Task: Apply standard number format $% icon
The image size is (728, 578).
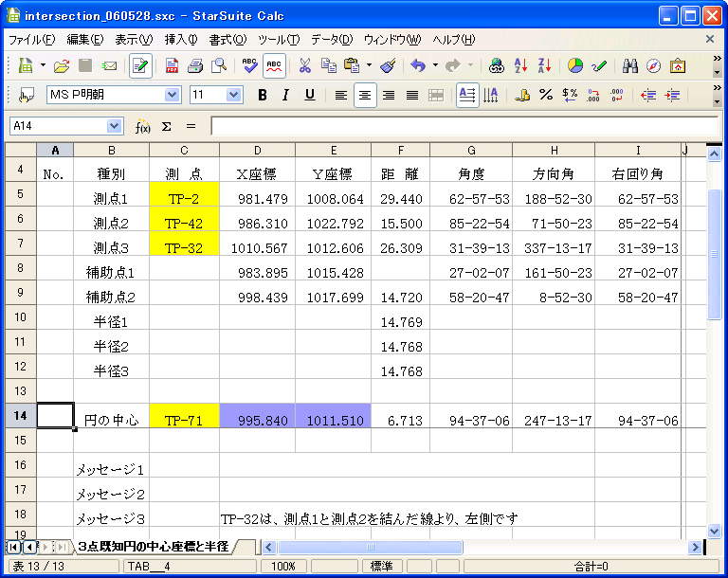Action: pyautogui.click(x=570, y=95)
